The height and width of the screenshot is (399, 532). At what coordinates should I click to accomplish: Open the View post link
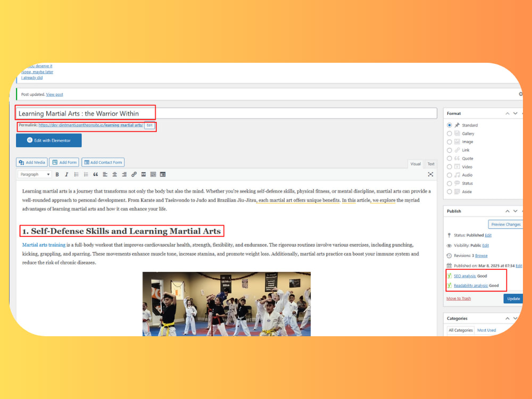55,95
